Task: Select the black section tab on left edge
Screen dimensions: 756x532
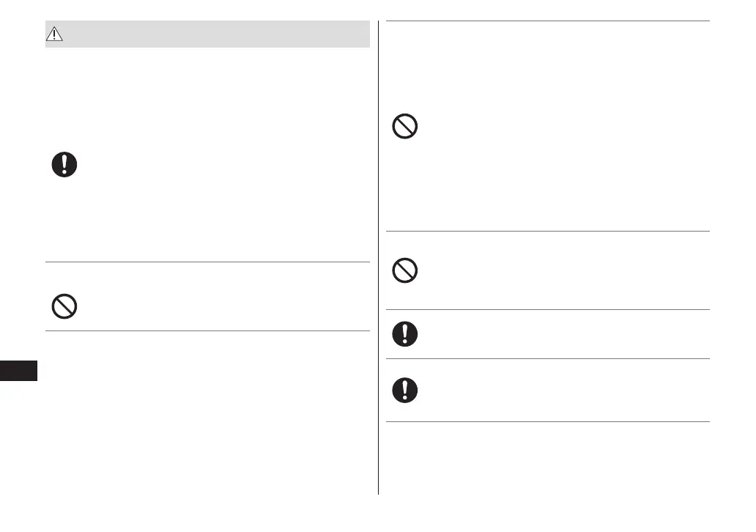Action: (18, 370)
